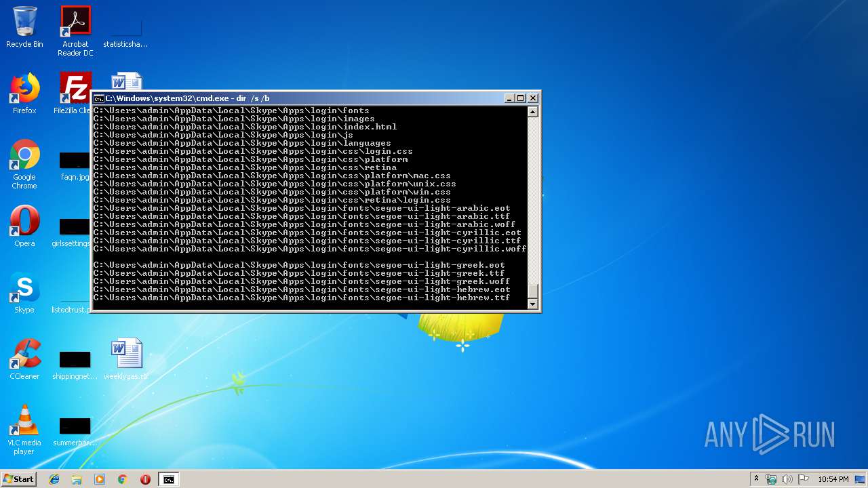This screenshot has width=868, height=488.
Task: Click the console scrollbar thumb
Action: point(533,291)
